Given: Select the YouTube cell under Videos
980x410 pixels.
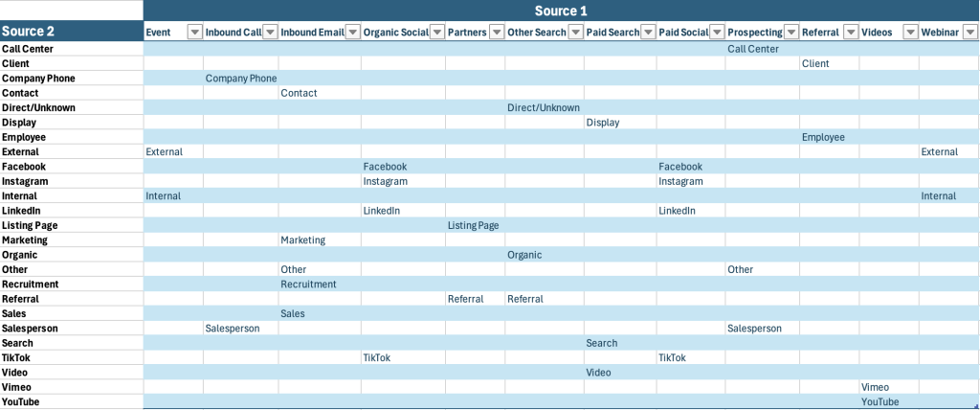Looking at the screenshot, I should (888, 402).
